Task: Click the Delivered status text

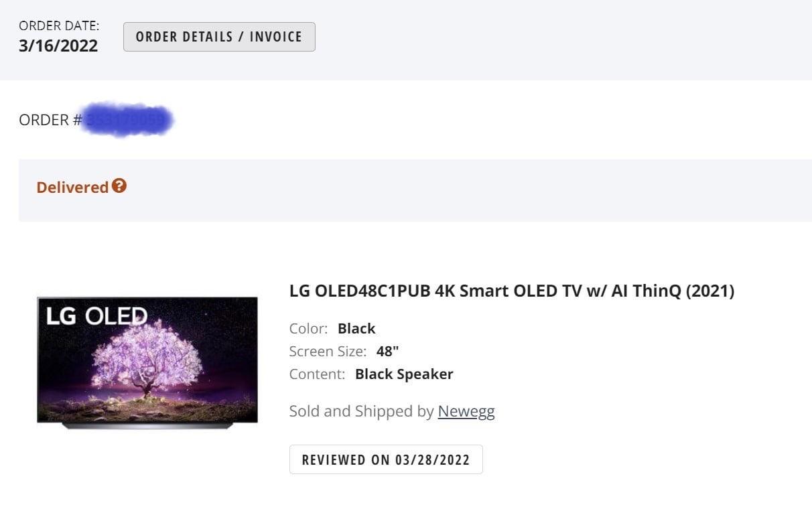Action: [x=72, y=187]
